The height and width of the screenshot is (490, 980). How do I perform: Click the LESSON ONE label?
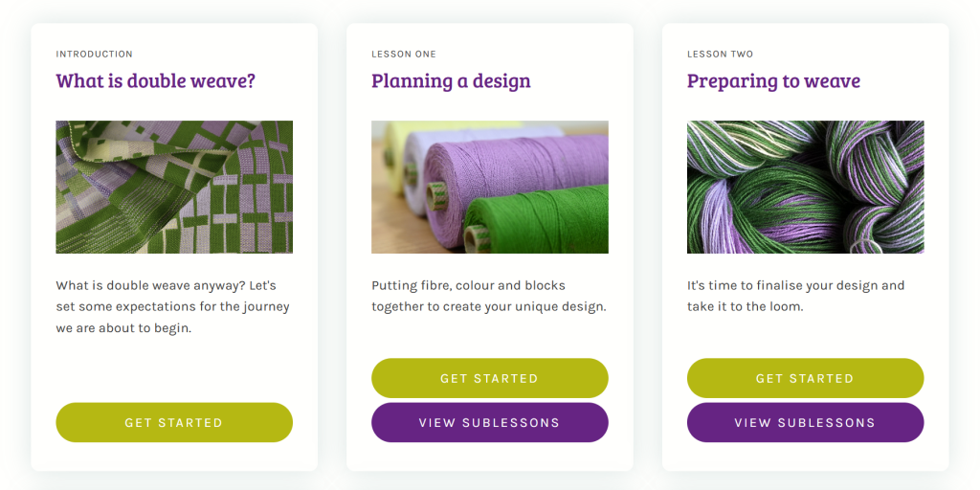click(403, 54)
